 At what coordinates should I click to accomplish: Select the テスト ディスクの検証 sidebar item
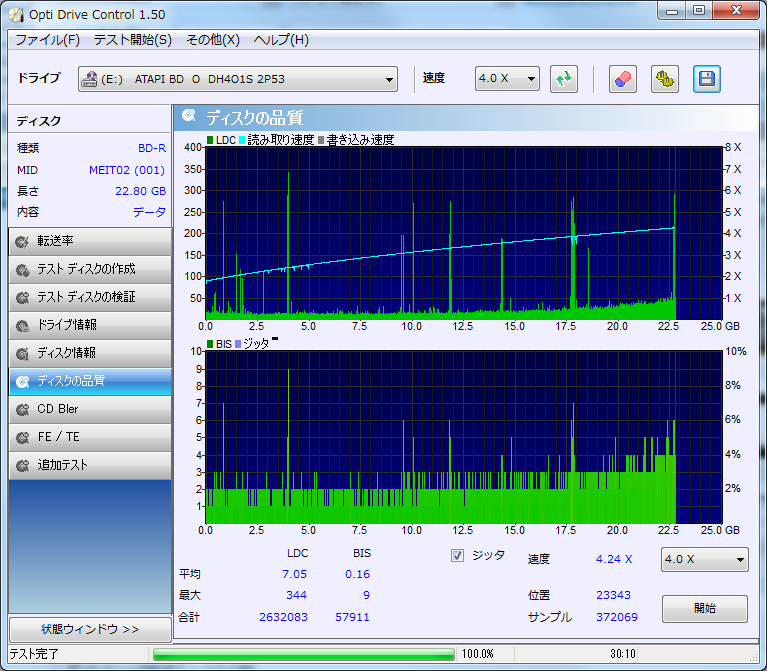click(x=90, y=297)
